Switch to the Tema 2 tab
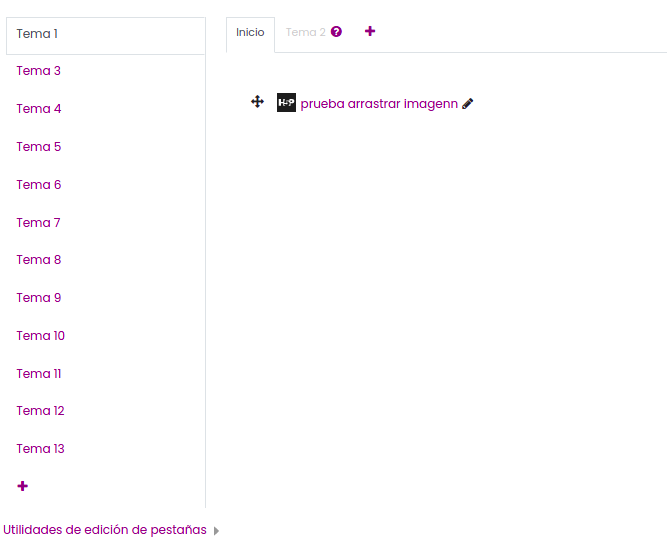 (x=305, y=32)
